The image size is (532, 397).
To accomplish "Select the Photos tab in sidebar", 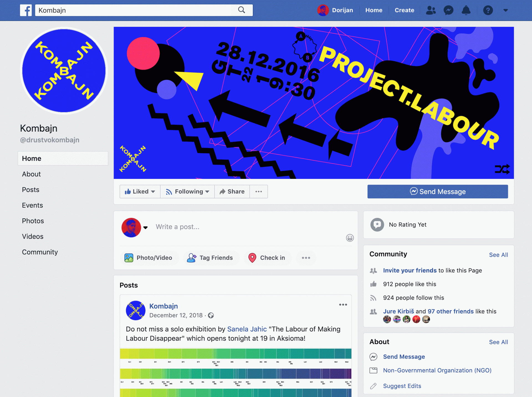I will click(x=33, y=221).
